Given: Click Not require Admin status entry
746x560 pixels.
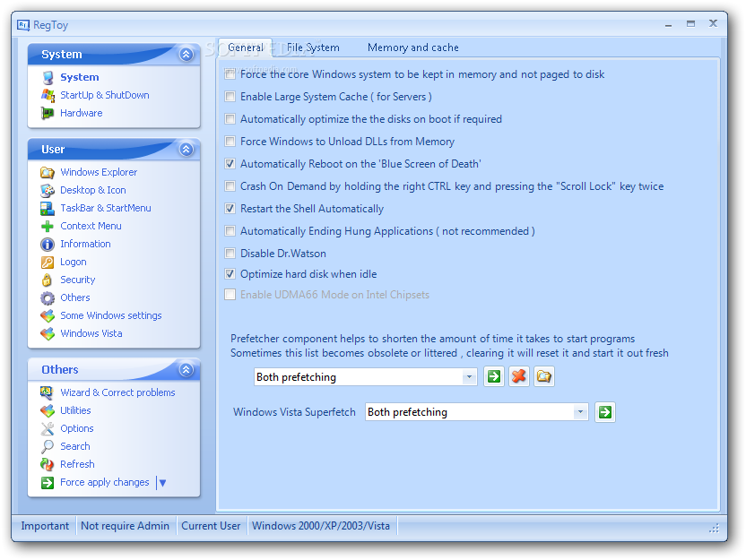Looking at the screenshot, I should click(x=125, y=526).
